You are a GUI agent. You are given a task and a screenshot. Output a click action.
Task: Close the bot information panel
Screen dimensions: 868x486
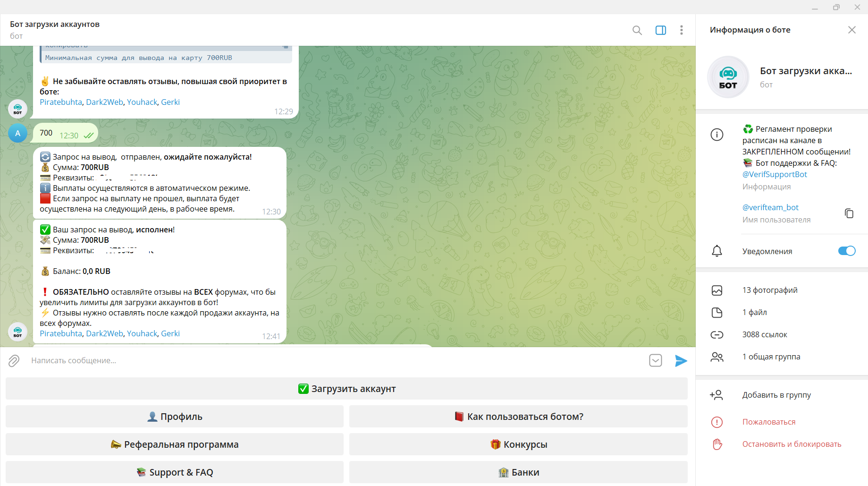(x=851, y=30)
